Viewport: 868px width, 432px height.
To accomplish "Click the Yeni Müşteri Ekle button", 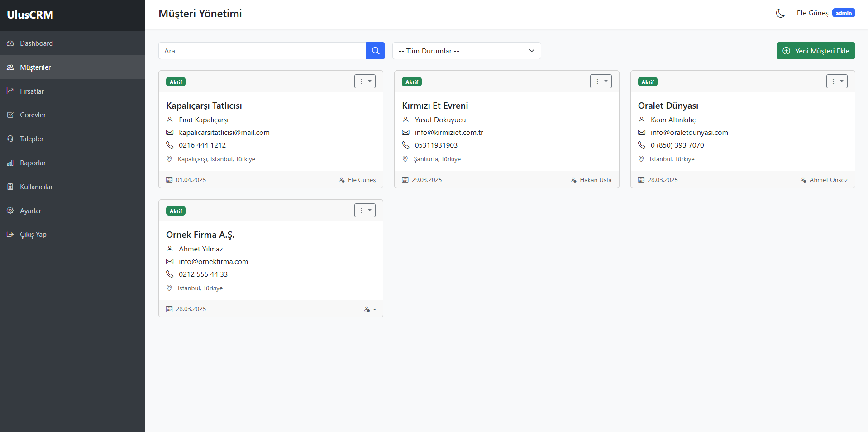I will 816,51.
